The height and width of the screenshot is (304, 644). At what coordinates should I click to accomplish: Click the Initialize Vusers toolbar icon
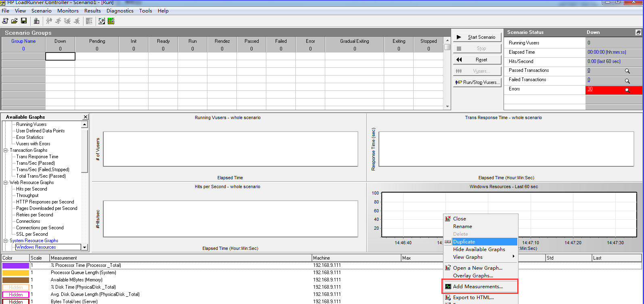coord(49,21)
